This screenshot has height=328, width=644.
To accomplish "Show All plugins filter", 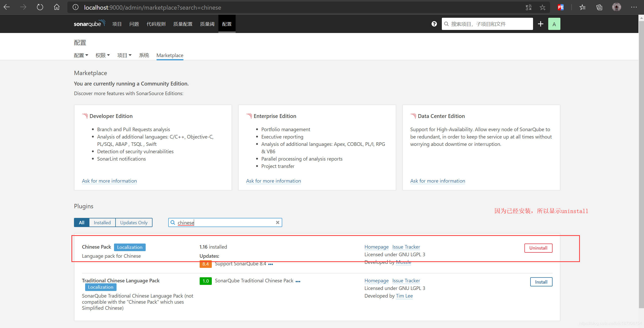I will [82, 222].
